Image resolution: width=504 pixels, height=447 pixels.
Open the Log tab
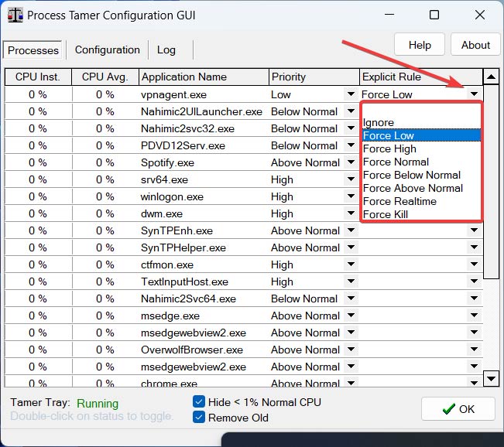166,49
